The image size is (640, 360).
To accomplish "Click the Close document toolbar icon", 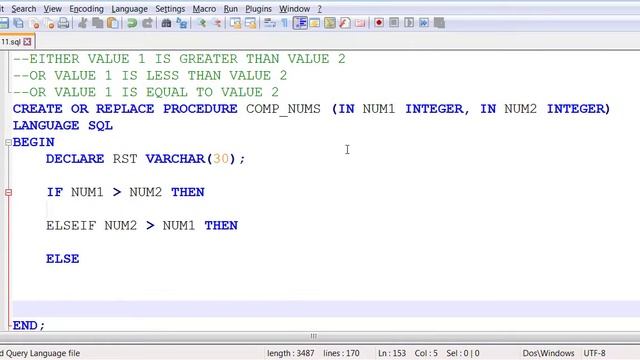I will coord(35,23).
